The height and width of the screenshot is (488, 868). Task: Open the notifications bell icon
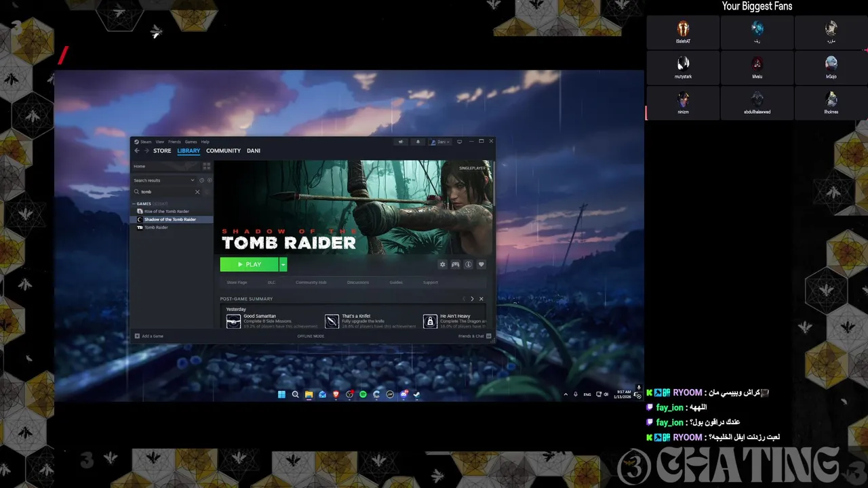click(x=418, y=142)
